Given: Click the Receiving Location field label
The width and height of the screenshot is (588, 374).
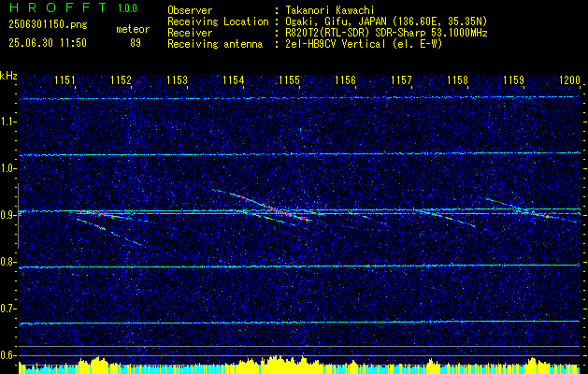Looking at the screenshot, I should pyautogui.click(x=218, y=22).
